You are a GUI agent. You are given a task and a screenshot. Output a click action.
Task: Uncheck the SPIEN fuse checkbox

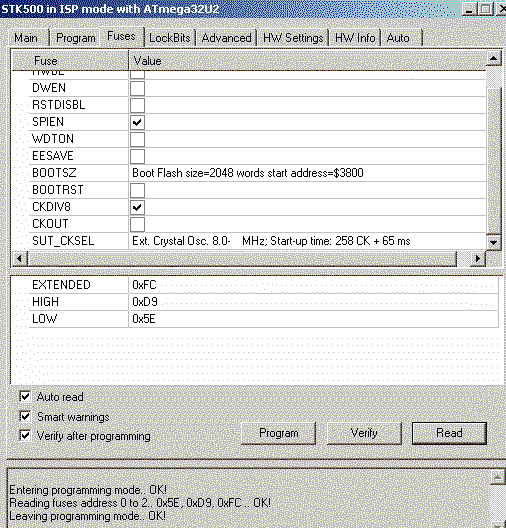click(137, 122)
